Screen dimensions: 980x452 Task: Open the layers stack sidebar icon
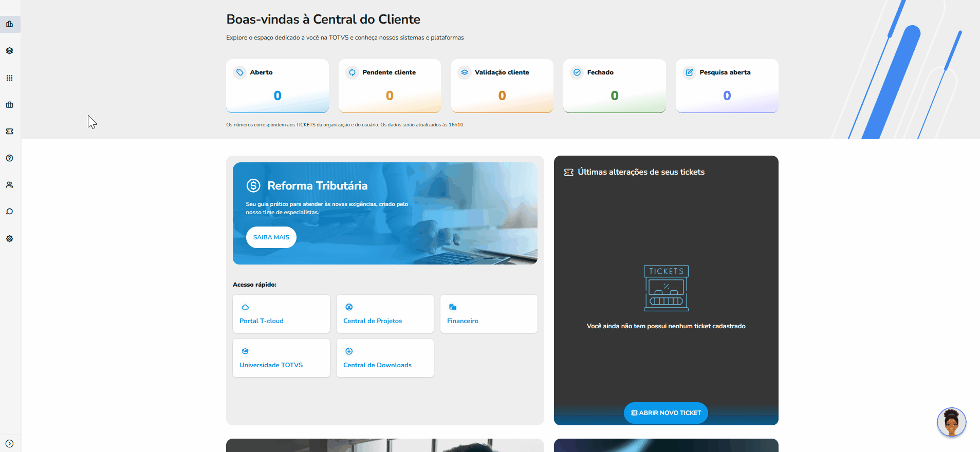[9, 51]
